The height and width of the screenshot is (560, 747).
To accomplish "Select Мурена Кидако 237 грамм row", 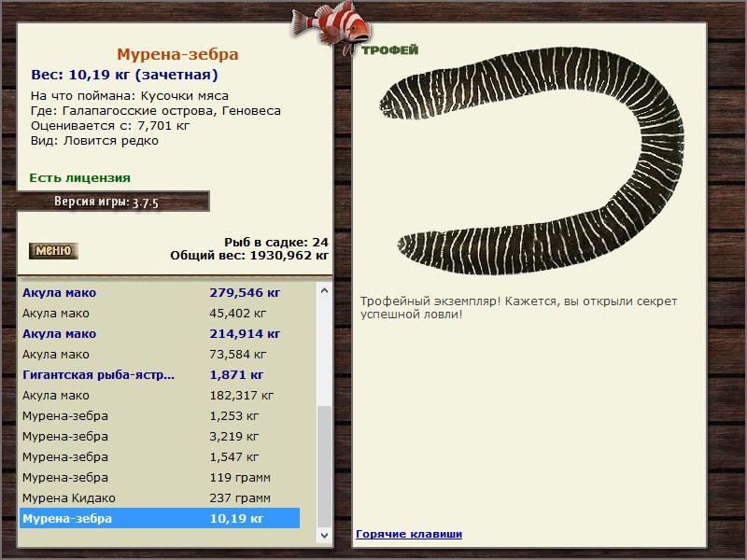I will point(160,497).
